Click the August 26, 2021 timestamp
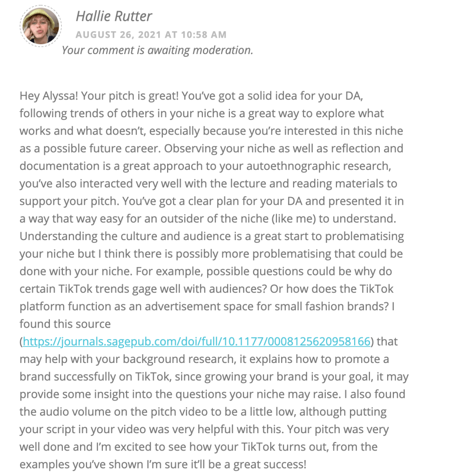Screen dimensions: 457x476 [151, 35]
